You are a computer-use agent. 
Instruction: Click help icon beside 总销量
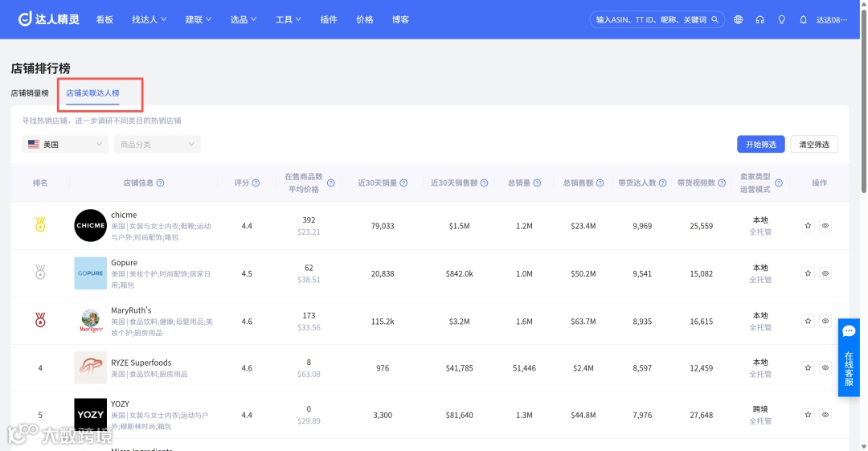tap(537, 182)
